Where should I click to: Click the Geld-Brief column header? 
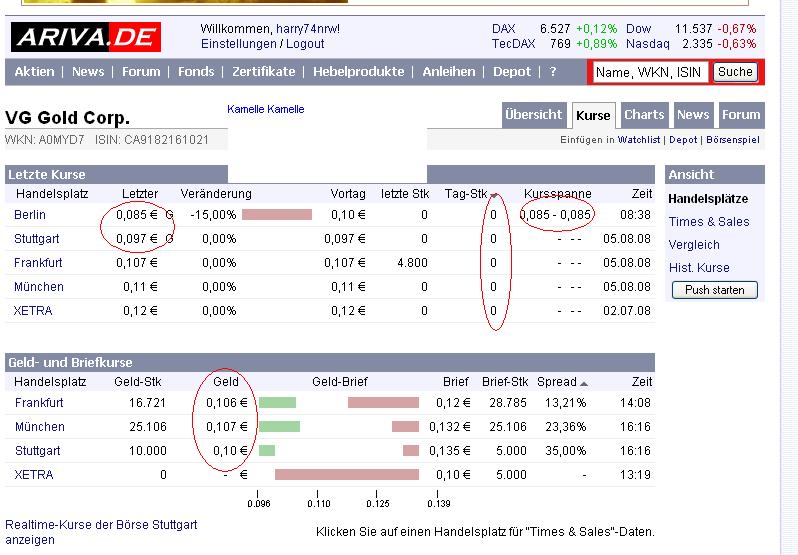339,382
